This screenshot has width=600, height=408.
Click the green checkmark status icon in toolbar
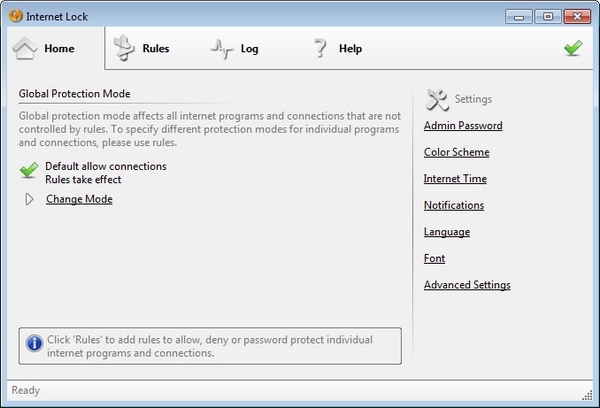(x=573, y=48)
